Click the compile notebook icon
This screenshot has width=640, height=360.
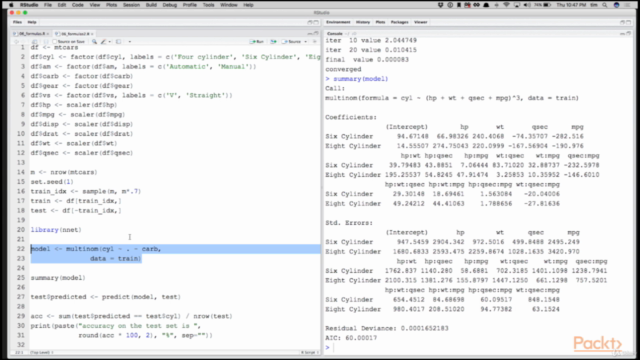[x=118, y=42]
